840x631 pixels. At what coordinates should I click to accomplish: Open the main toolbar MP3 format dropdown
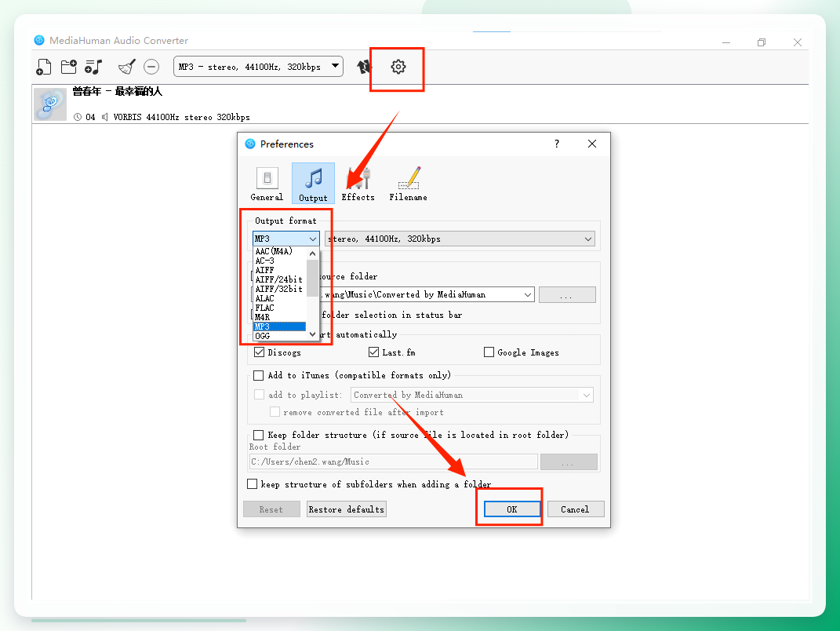pyautogui.click(x=258, y=67)
